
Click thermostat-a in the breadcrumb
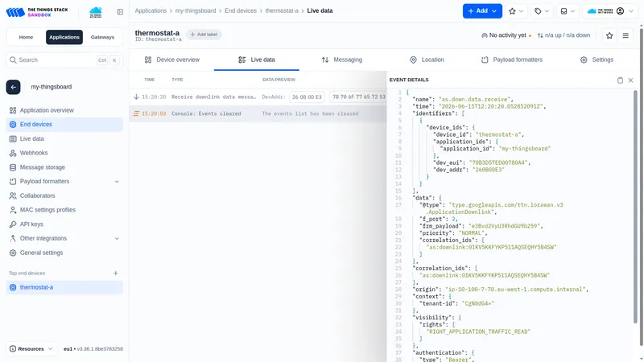tap(282, 10)
